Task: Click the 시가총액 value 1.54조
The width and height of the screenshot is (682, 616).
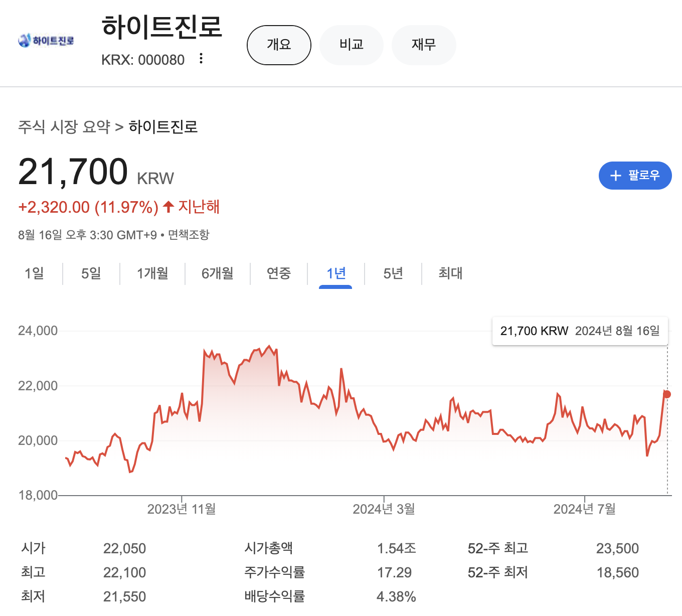Action: point(397,548)
